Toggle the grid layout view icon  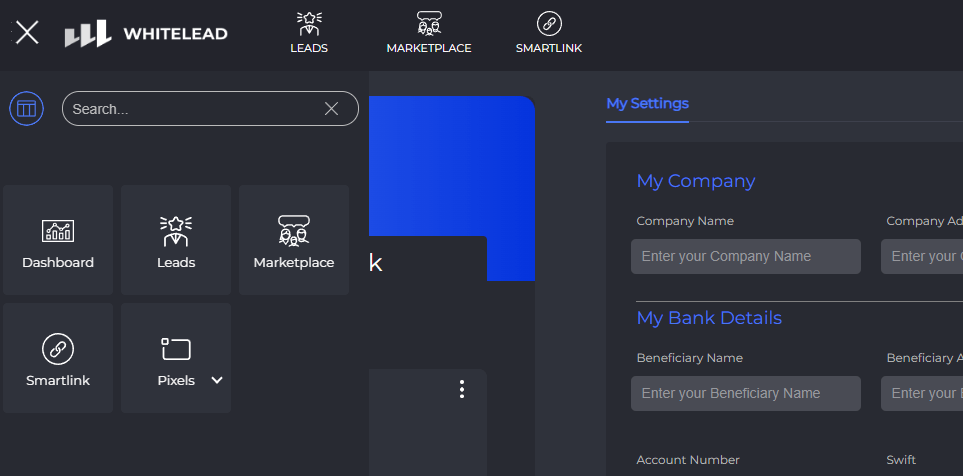click(26, 108)
